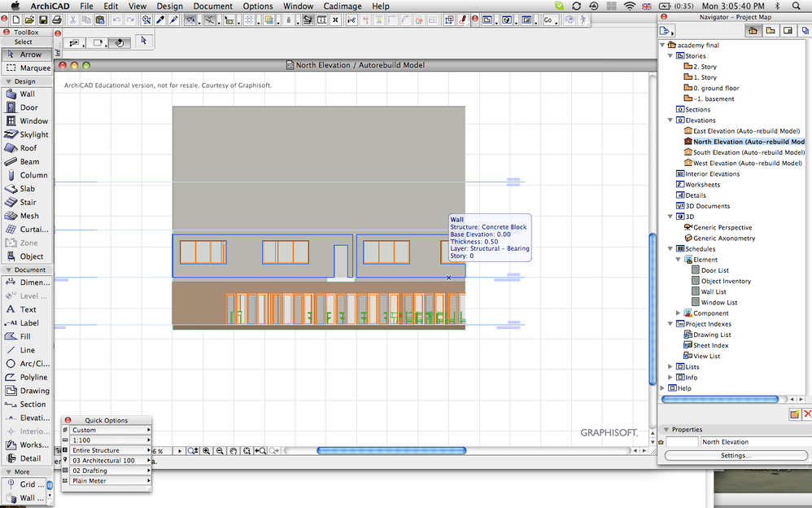Open the 1:100 scale dropdown
The image size is (812, 508).
(x=109, y=440)
